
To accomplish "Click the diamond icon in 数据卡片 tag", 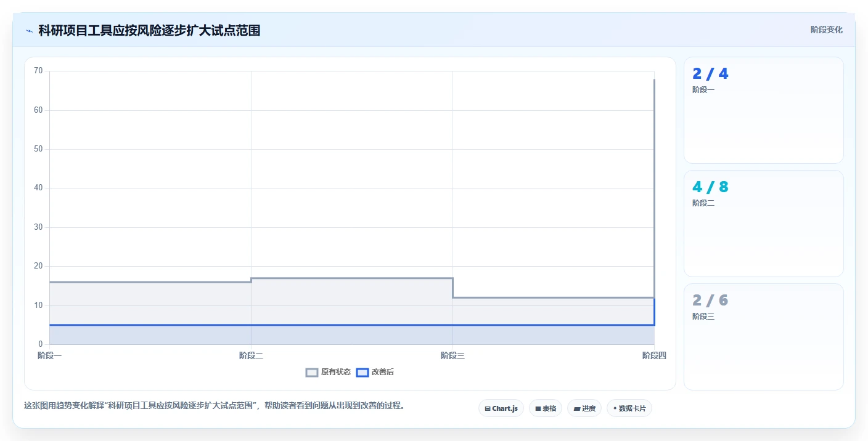I will tap(615, 408).
